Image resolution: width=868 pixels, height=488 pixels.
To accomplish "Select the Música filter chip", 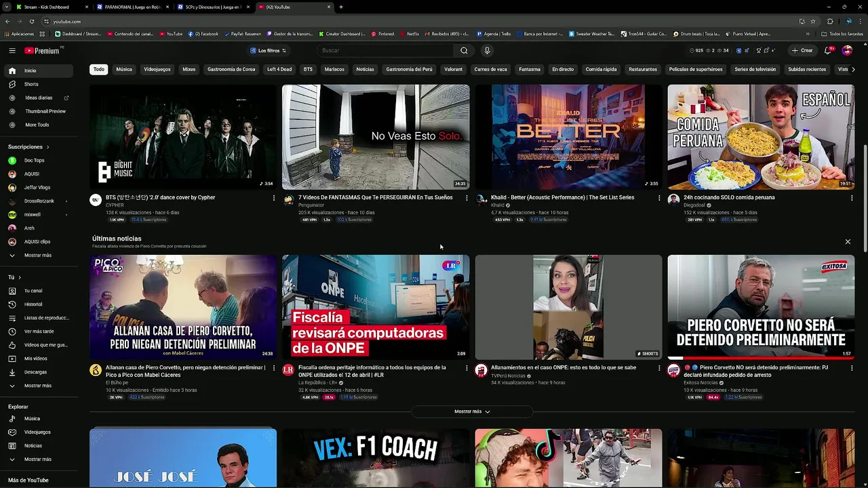I will [124, 69].
